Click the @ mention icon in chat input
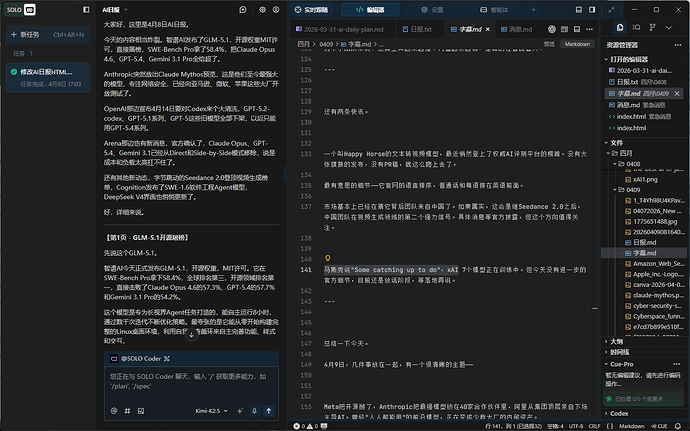690x431 pixels. coord(113,410)
